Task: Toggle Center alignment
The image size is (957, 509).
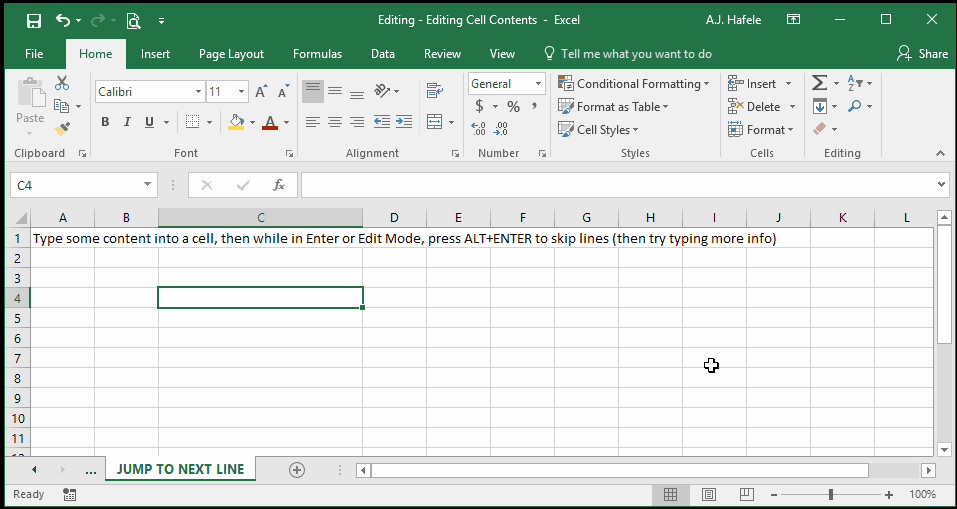Action: tap(335, 122)
